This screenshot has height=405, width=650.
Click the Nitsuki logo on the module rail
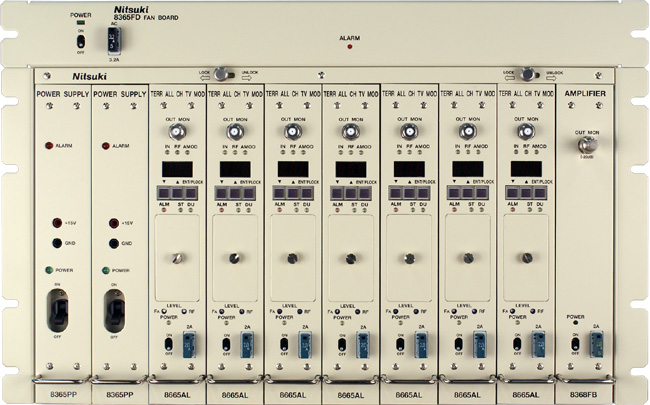tap(90, 76)
